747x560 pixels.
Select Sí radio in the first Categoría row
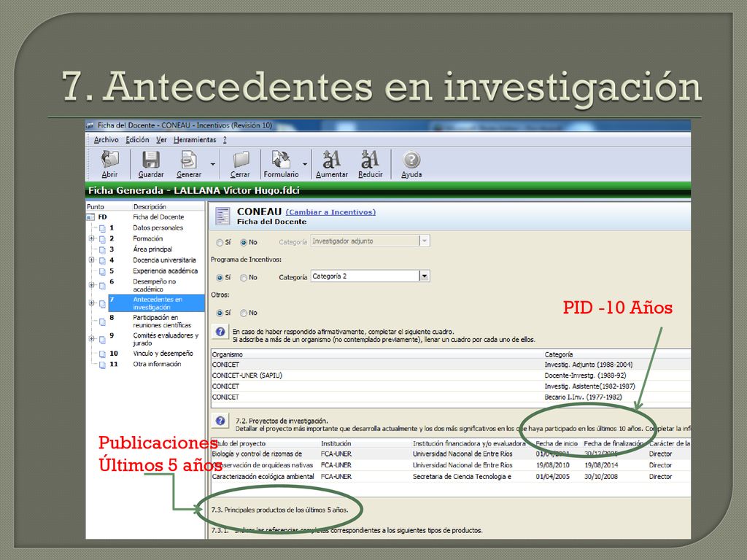click(220, 243)
